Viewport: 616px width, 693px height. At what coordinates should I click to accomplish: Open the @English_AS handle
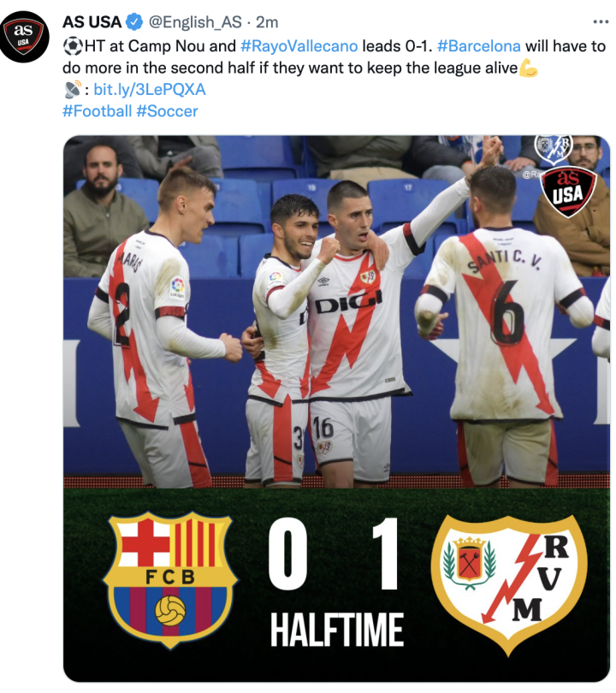tap(195, 22)
